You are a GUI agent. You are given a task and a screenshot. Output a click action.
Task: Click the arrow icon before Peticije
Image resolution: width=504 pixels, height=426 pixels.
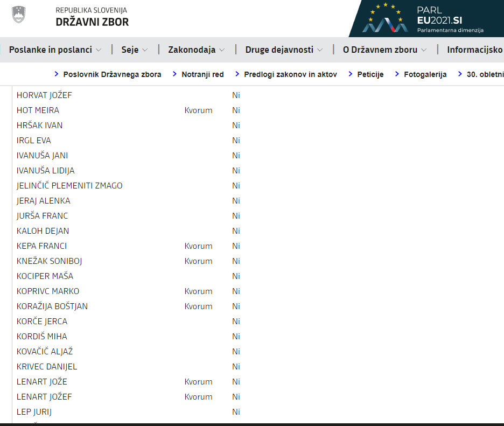pyautogui.click(x=351, y=74)
